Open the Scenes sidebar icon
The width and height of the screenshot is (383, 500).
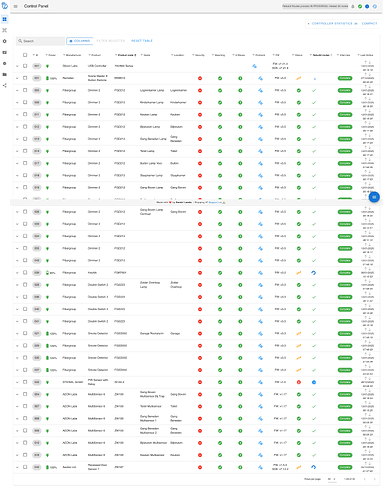pos(4,52)
